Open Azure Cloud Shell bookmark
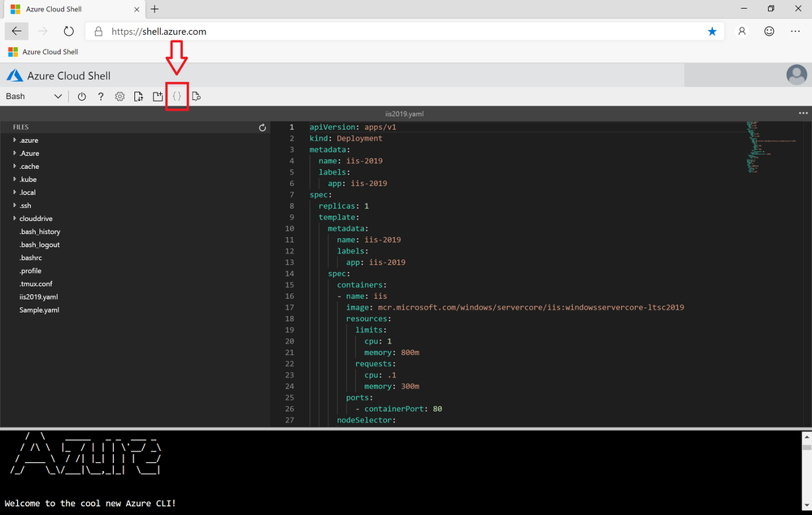812x515 pixels. tap(44, 52)
